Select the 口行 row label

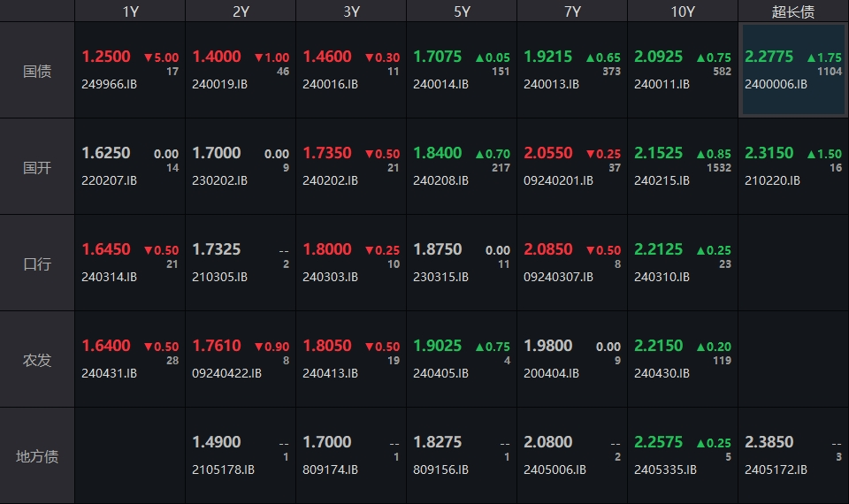(37, 263)
